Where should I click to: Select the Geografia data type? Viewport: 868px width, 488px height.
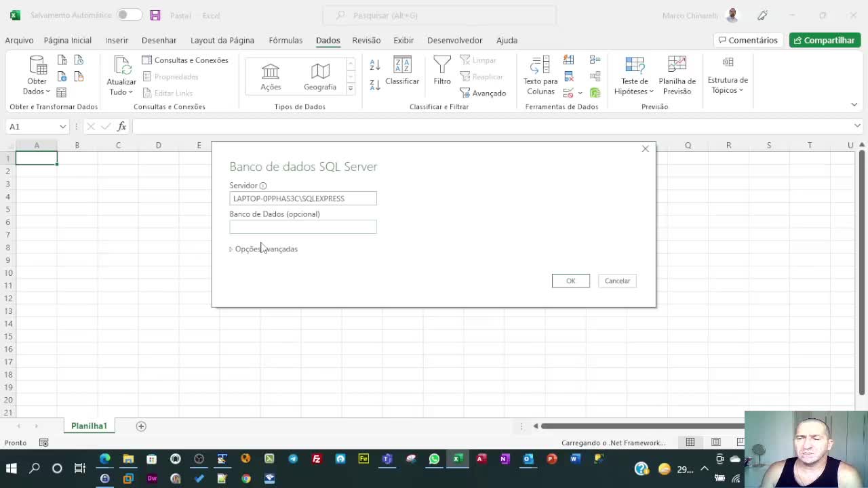point(320,77)
